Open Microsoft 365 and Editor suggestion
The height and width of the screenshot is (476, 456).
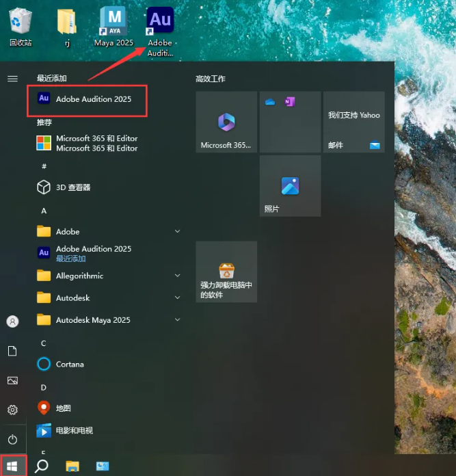point(88,144)
